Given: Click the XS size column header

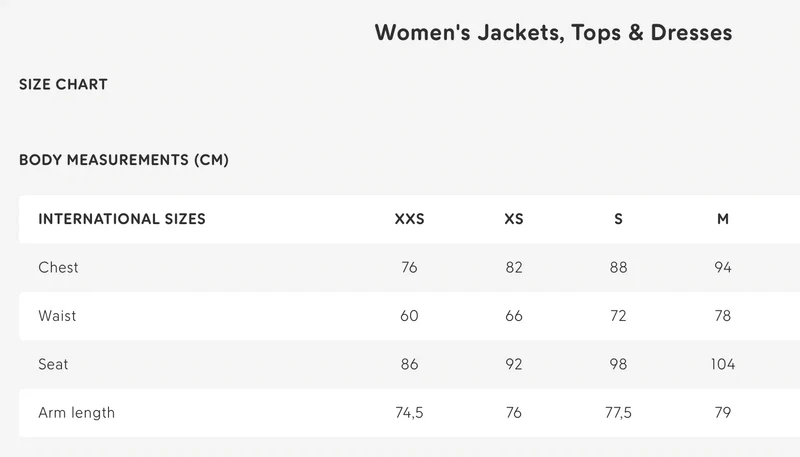Looking at the screenshot, I should point(514,219).
